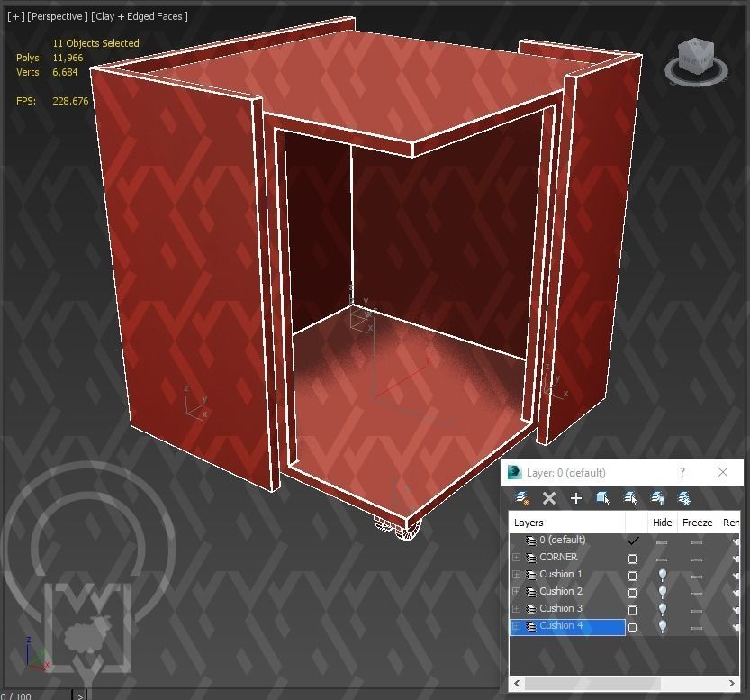
Task: Click the scroll right arrow in Layer dialog
Action: (731, 683)
